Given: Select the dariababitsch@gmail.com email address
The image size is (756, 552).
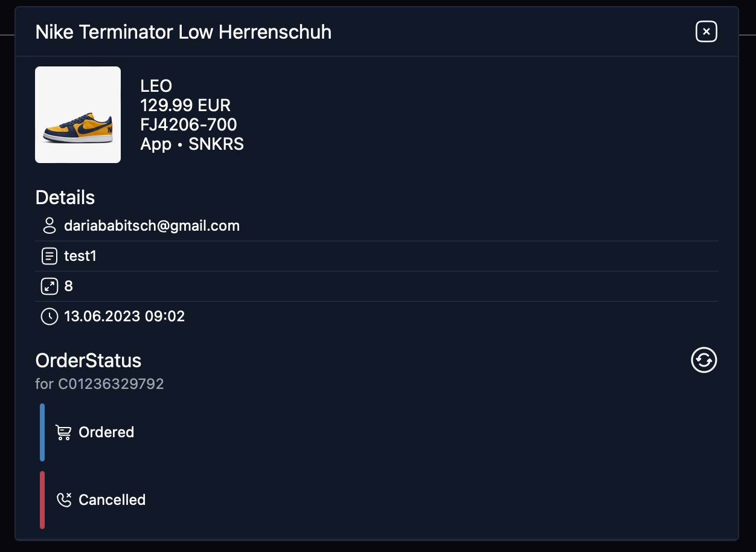Looking at the screenshot, I should click(x=152, y=226).
